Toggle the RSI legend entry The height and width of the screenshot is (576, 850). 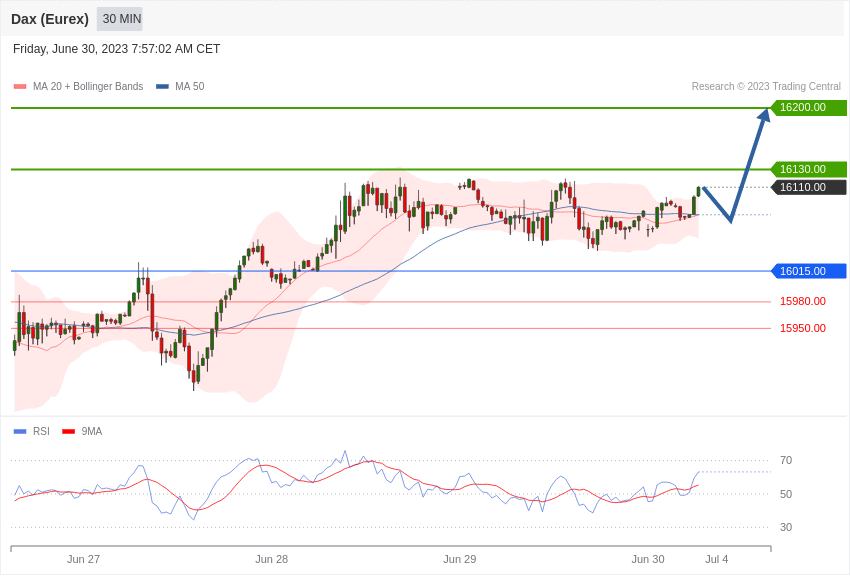[31, 431]
